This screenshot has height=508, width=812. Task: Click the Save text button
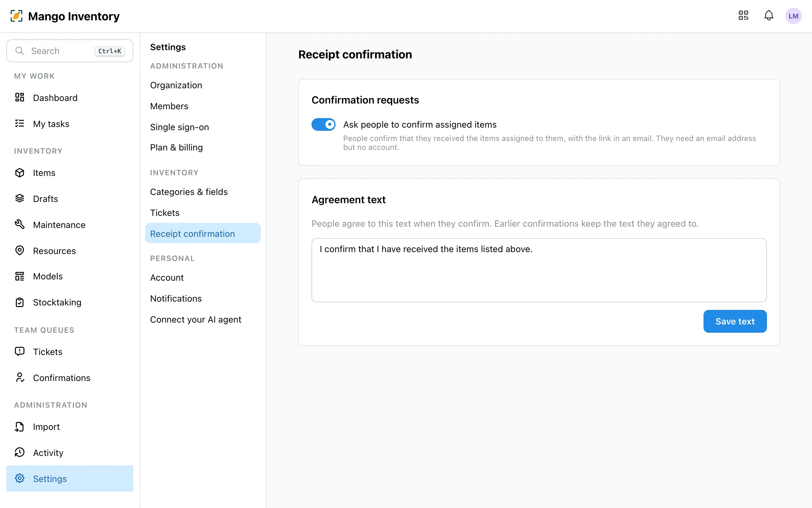point(735,321)
